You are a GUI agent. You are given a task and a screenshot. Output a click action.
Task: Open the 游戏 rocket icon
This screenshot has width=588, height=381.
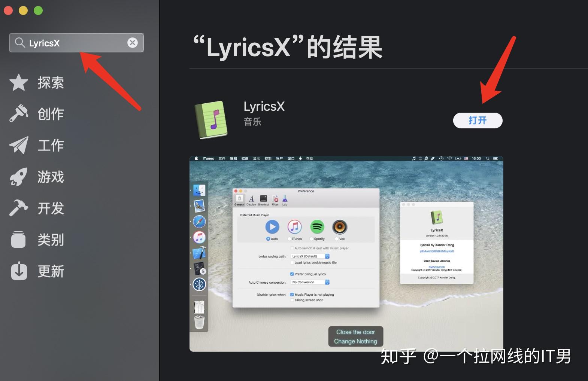coord(19,177)
